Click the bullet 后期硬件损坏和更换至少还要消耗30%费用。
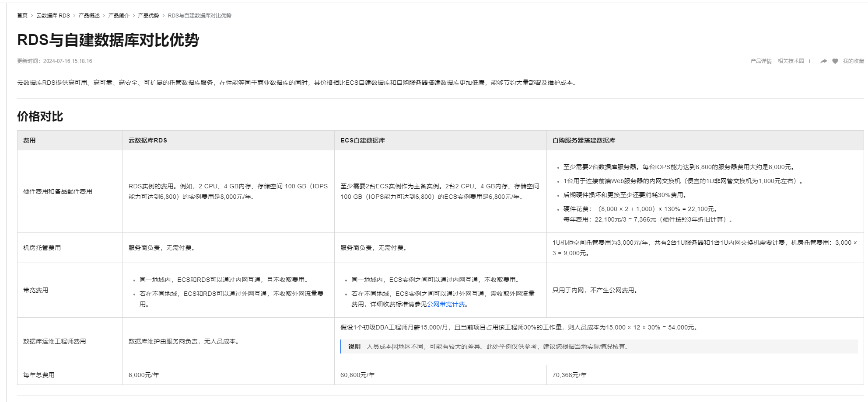This screenshot has width=868, height=402. [626, 195]
